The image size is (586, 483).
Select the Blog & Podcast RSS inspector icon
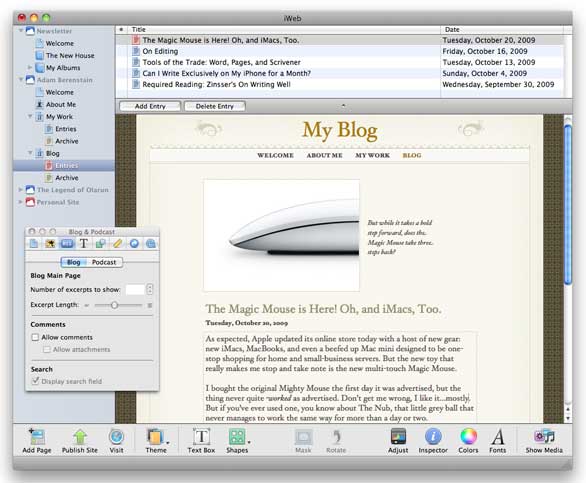pos(67,244)
